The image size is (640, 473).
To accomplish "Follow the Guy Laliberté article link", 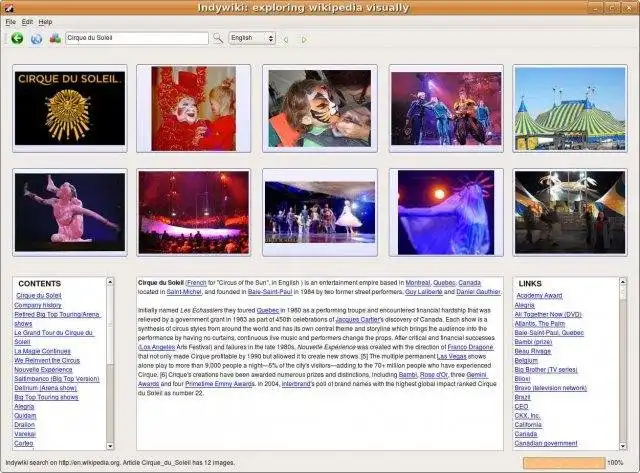I will pos(424,292).
